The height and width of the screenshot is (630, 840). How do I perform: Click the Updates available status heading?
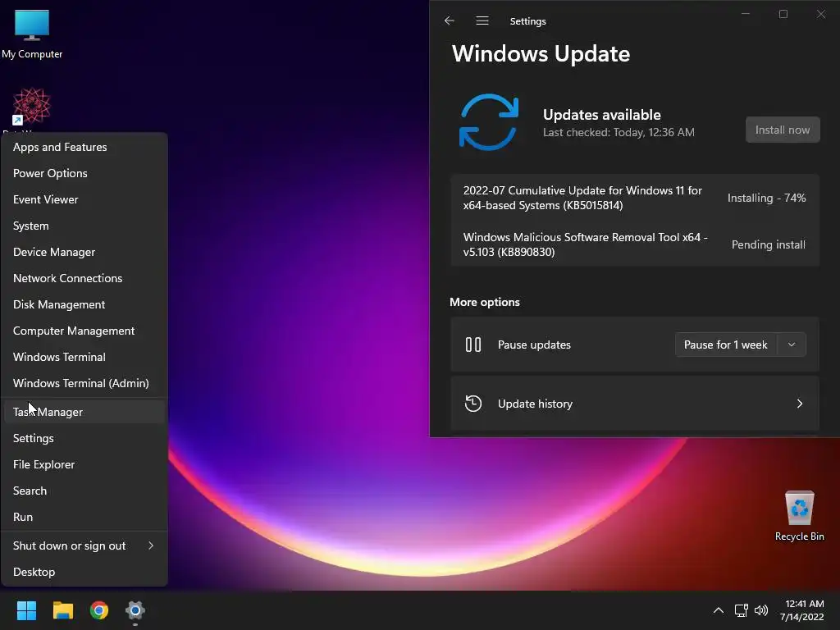point(601,115)
